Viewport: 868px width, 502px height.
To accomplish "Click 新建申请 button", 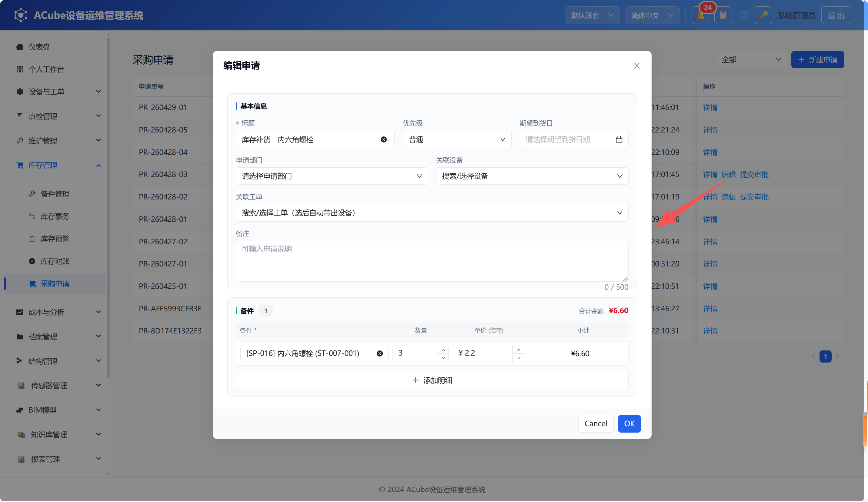I will point(817,60).
